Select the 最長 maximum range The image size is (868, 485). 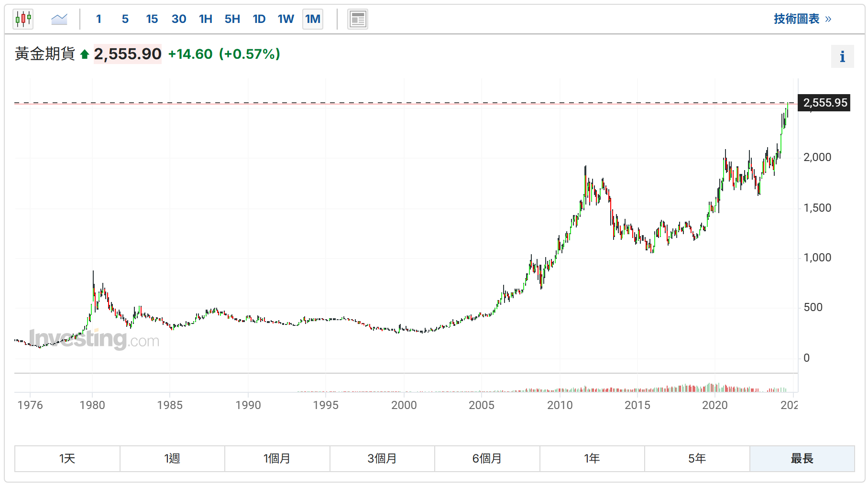802,459
